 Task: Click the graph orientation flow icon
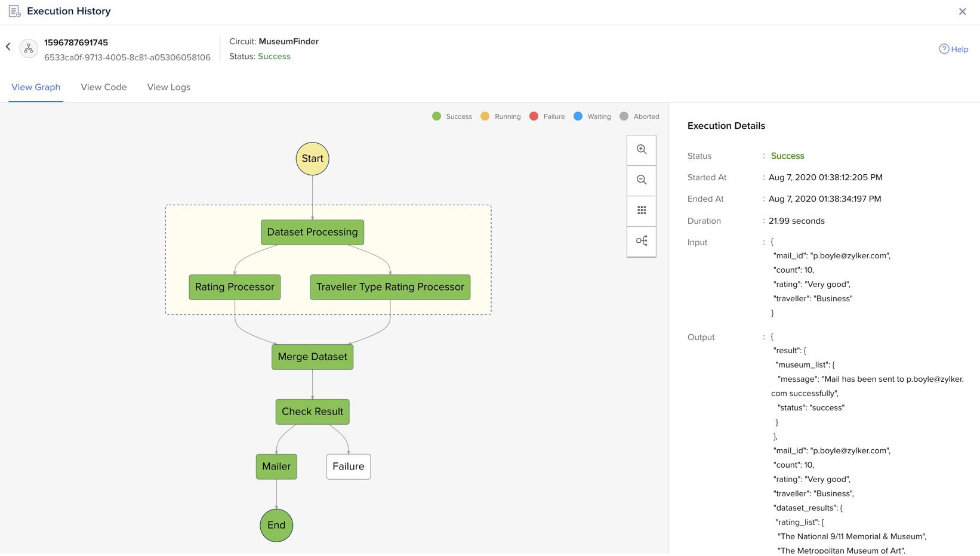click(642, 241)
